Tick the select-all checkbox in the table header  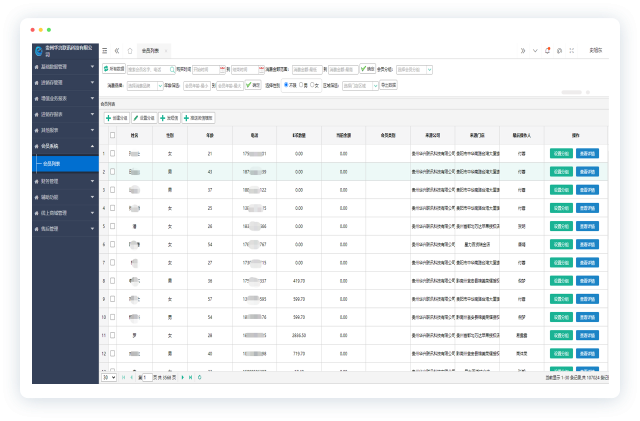[x=112, y=135]
